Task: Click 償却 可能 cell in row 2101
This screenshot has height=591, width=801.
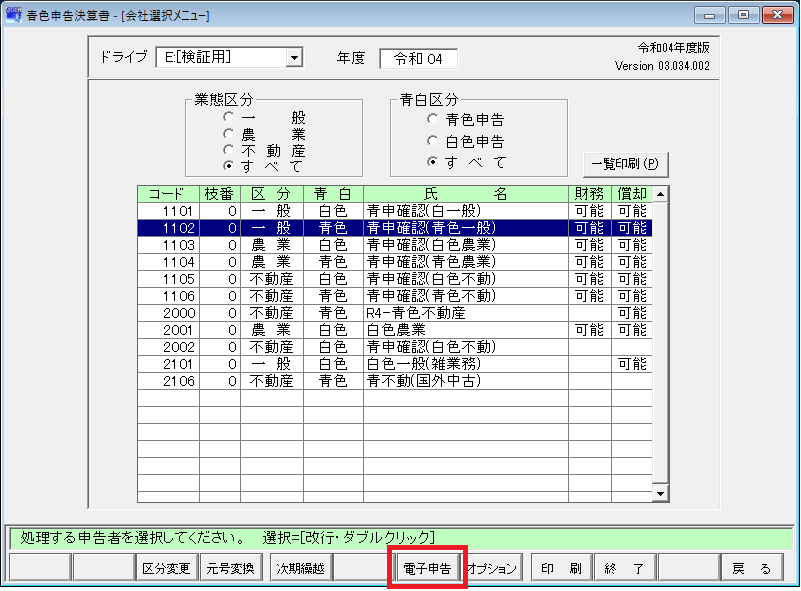Action: pos(632,364)
